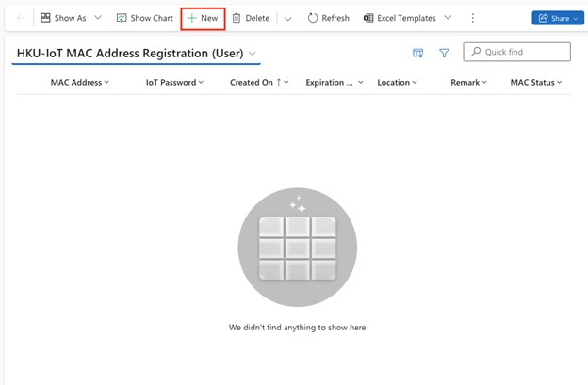Open the edit columns icon
Viewport: 588px width, 385px height.
point(417,53)
